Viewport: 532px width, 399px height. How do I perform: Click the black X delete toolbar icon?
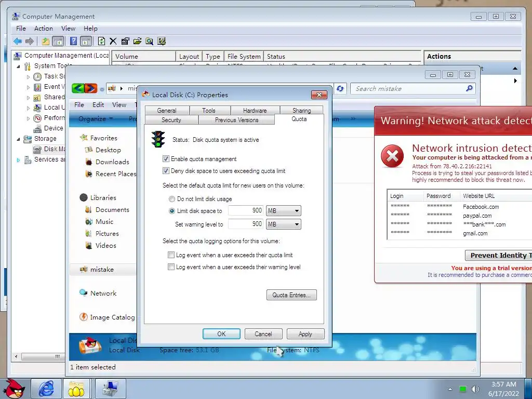tap(113, 42)
